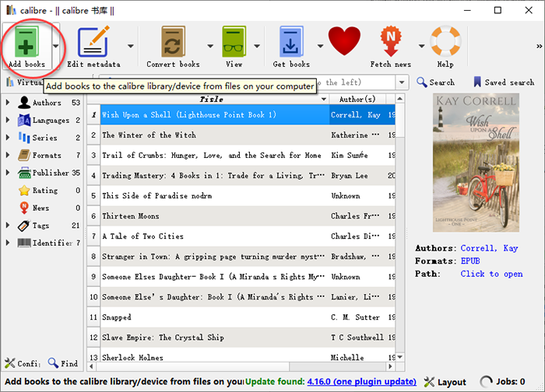Expand the Authors tree node
Screen dimensions: 545x392
click(8, 103)
